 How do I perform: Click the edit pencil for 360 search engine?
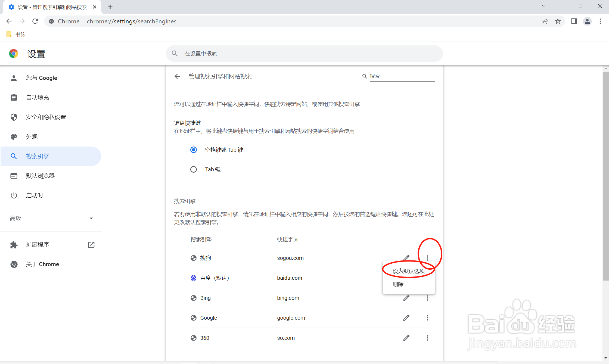[x=406, y=338]
